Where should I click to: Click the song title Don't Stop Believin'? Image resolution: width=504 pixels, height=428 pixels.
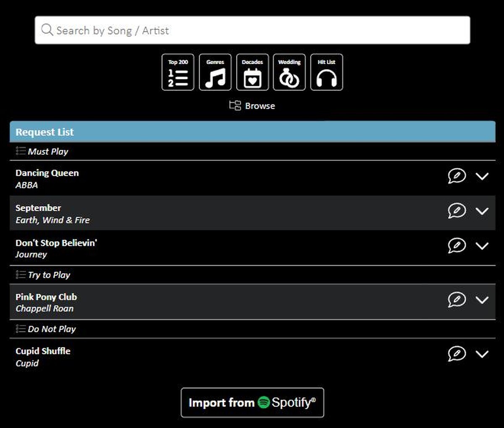point(56,243)
